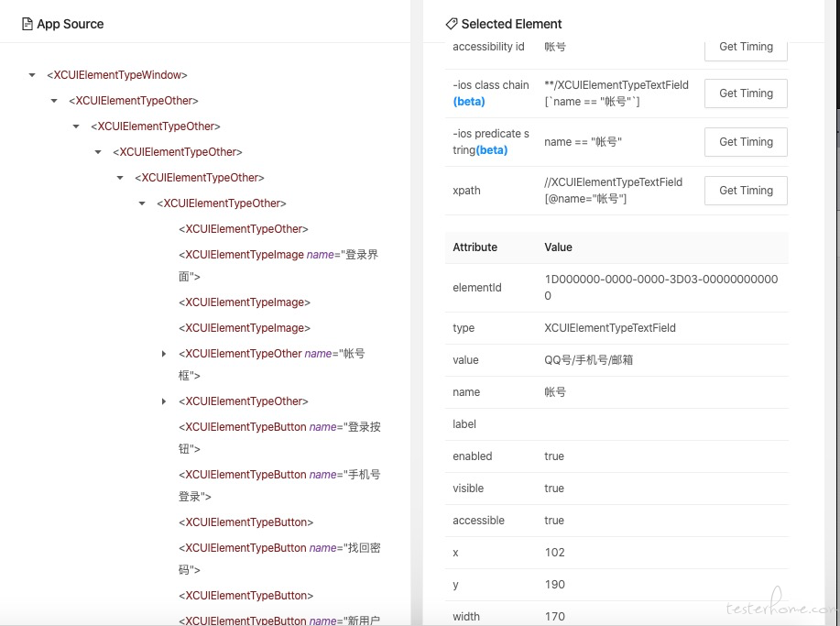Click the xpath selector value text
This screenshot has height=626, width=840.
point(614,191)
